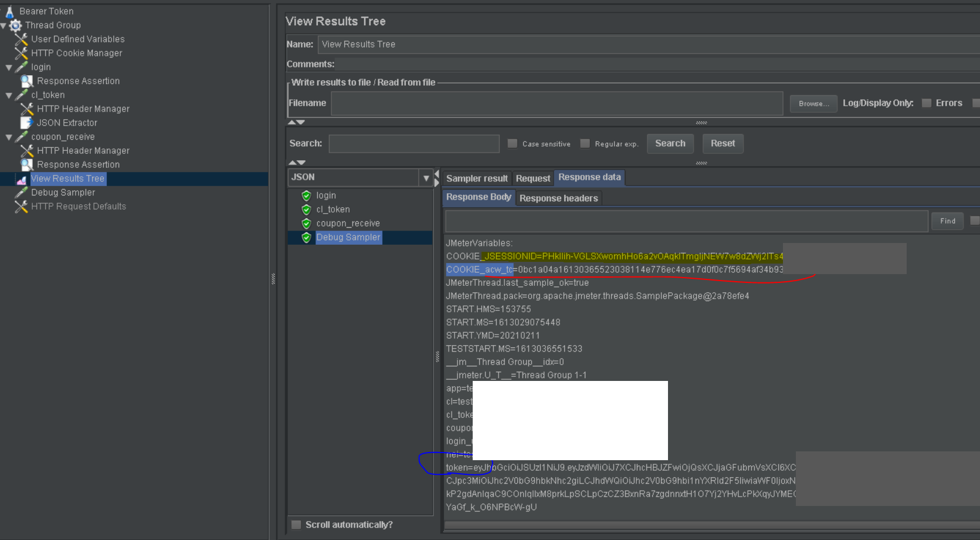Viewport: 980px width, 540px height.
Task: Select the coupon_receive result in the samples list
Action: [348, 223]
